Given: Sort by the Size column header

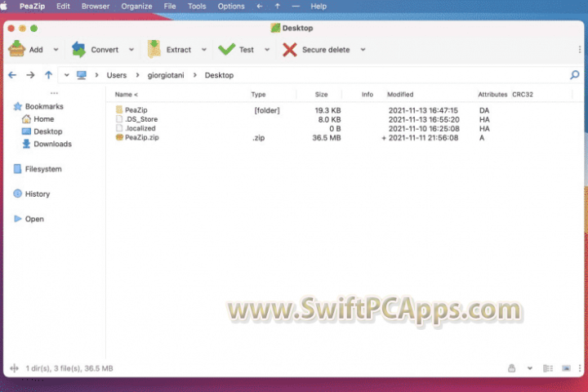Looking at the screenshot, I should coord(322,95).
